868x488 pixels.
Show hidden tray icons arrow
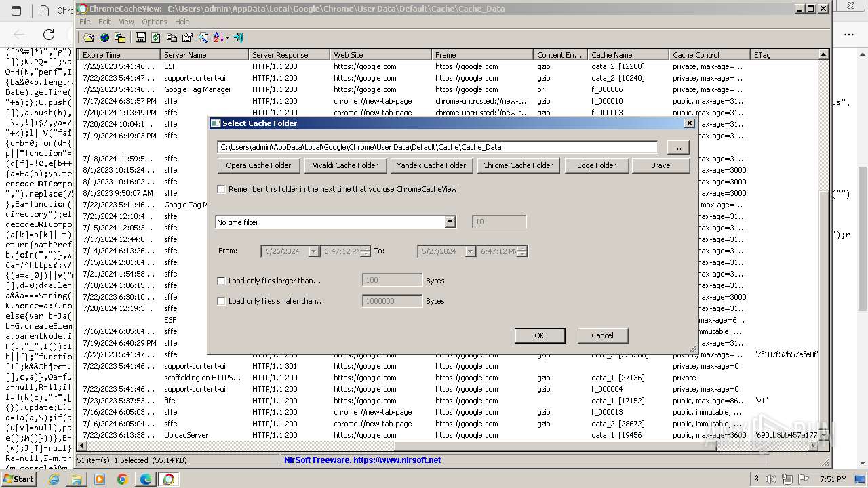(x=757, y=479)
